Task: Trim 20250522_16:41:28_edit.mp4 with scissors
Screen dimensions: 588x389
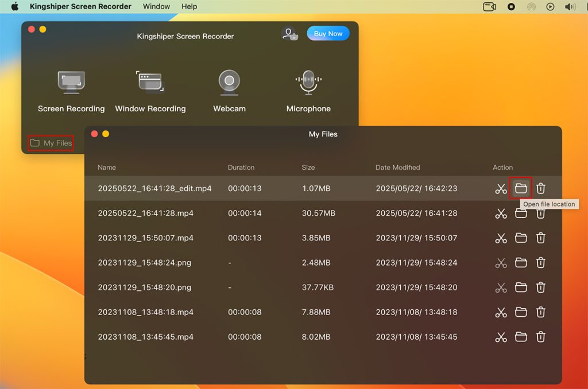Action: (x=501, y=189)
